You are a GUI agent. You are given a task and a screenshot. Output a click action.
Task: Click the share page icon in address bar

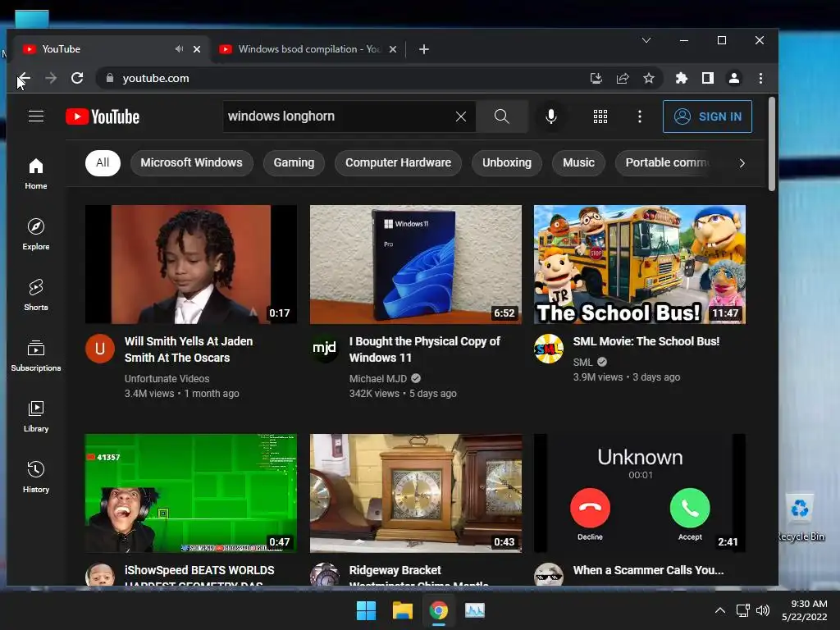pos(623,78)
